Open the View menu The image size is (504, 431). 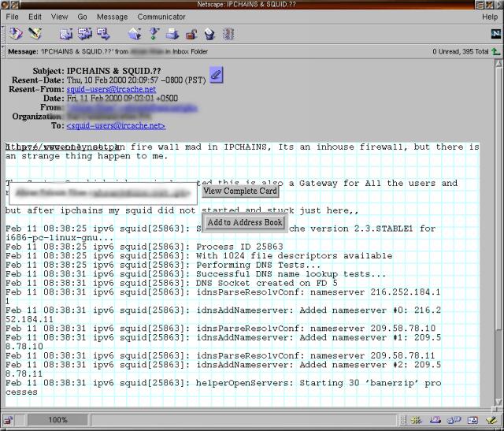click(60, 17)
